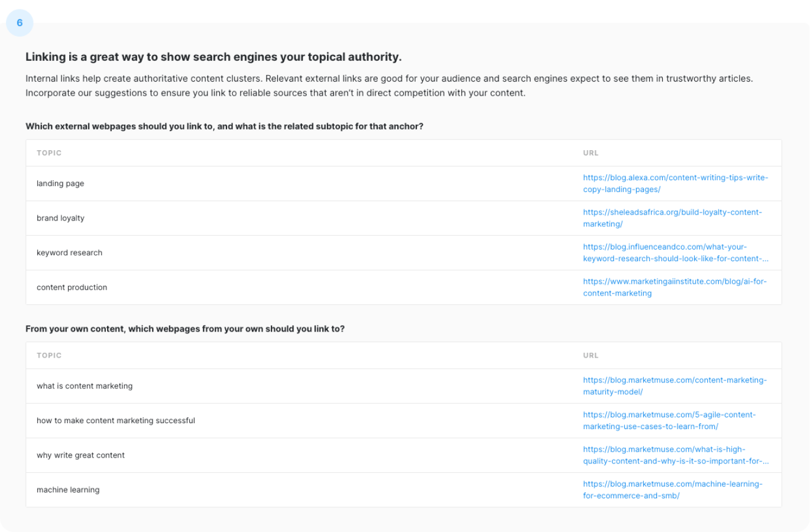Select the 'content production' topic cell

pyautogui.click(x=72, y=287)
